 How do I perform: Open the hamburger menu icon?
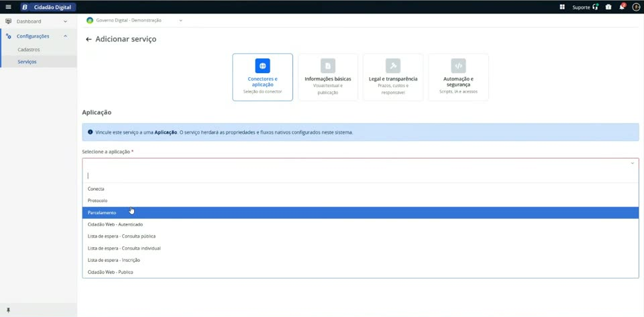8,7
